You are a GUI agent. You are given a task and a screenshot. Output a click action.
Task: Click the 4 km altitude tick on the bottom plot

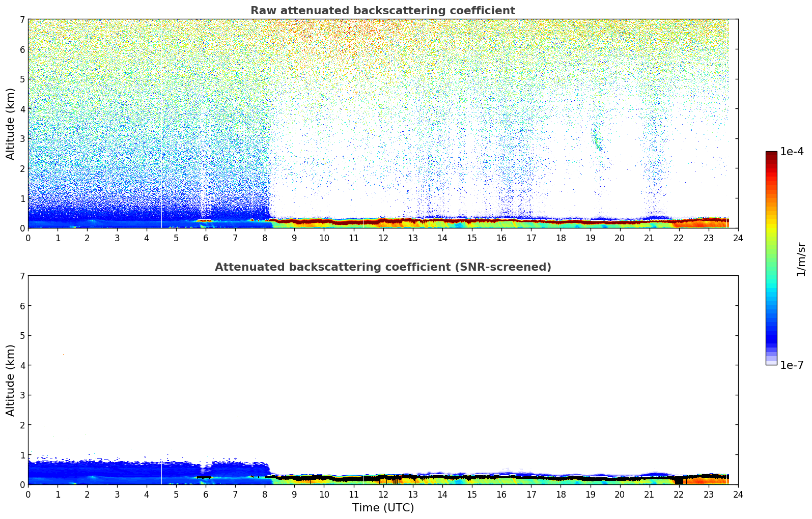coord(22,365)
